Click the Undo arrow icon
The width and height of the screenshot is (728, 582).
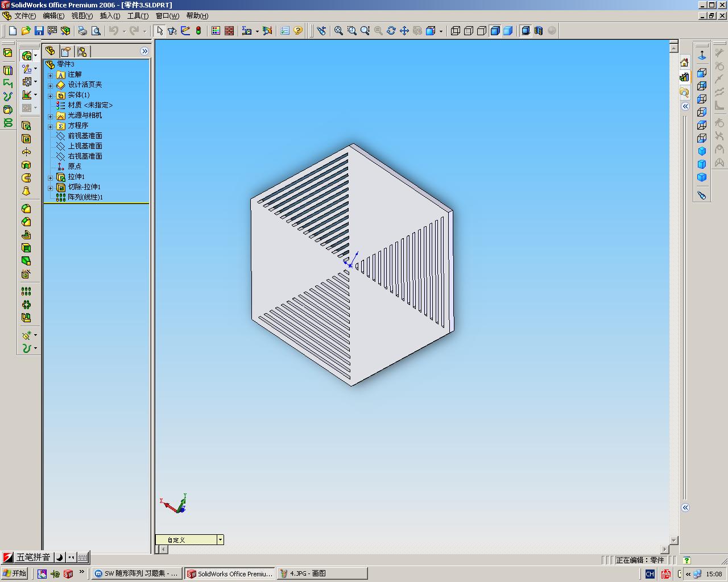pos(114,31)
